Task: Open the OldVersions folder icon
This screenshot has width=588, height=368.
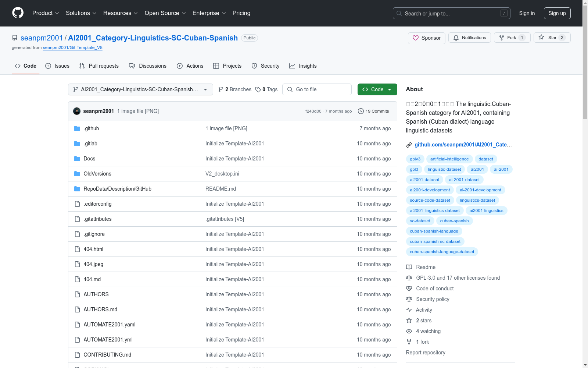Action: tap(77, 174)
